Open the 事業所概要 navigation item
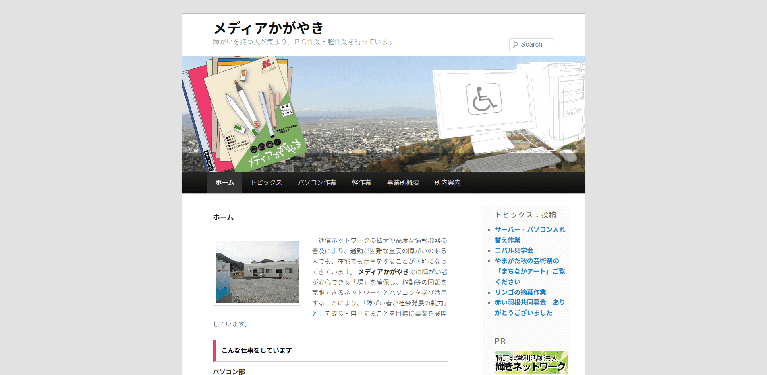The image size is (767, 375). click(x=403, y=183)
